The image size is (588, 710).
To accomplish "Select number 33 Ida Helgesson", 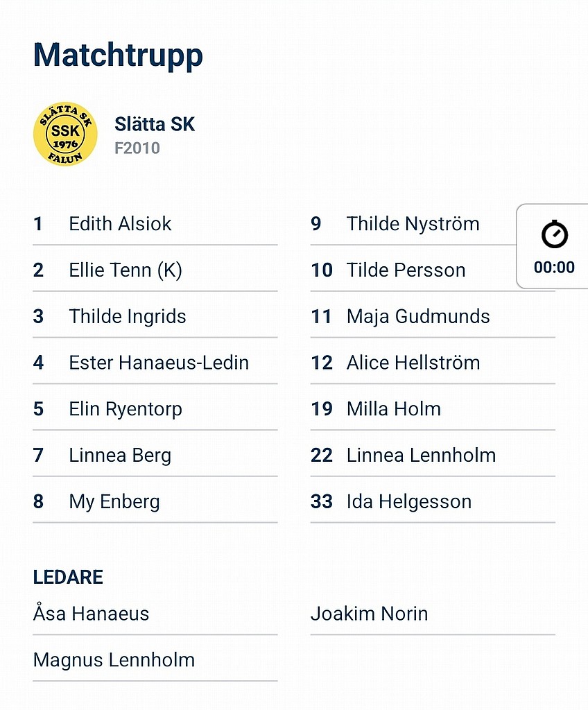I will pyautogui.click(x=433, y=501).
